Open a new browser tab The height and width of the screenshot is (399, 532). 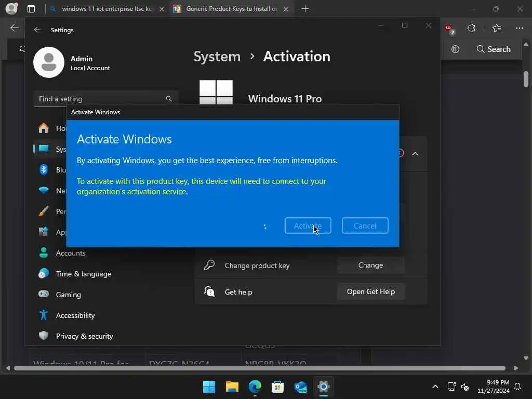305,9
